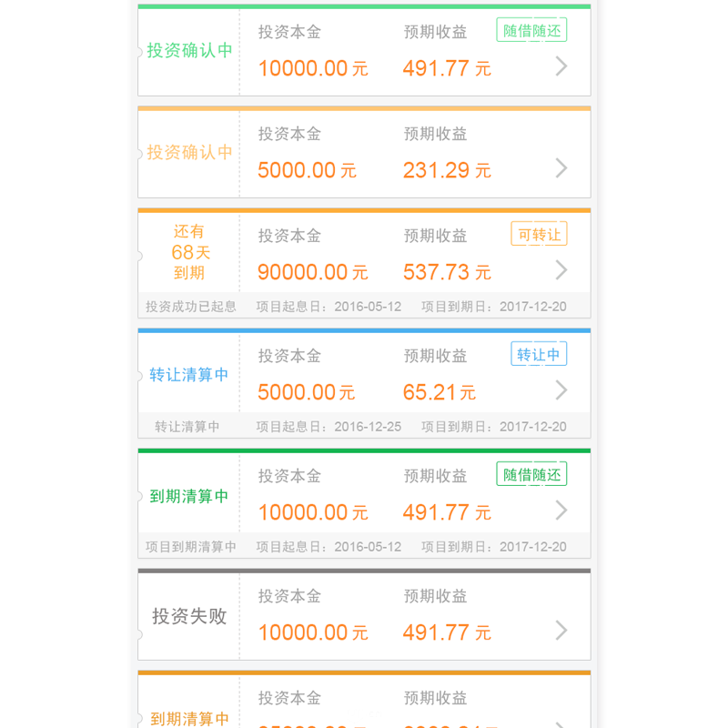Tap the 还有68天到期 countdown label
This screenshot has width=728, height=728.
click(189, 253)
